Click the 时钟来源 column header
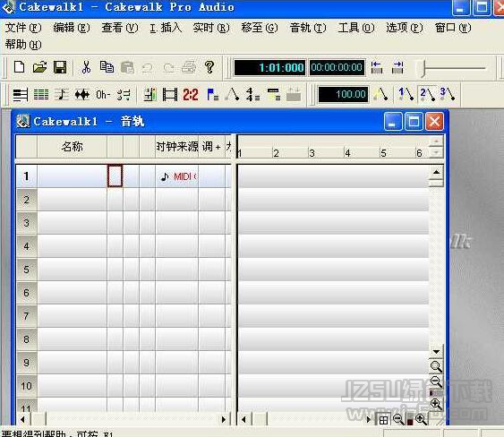 tap(176, 147)
